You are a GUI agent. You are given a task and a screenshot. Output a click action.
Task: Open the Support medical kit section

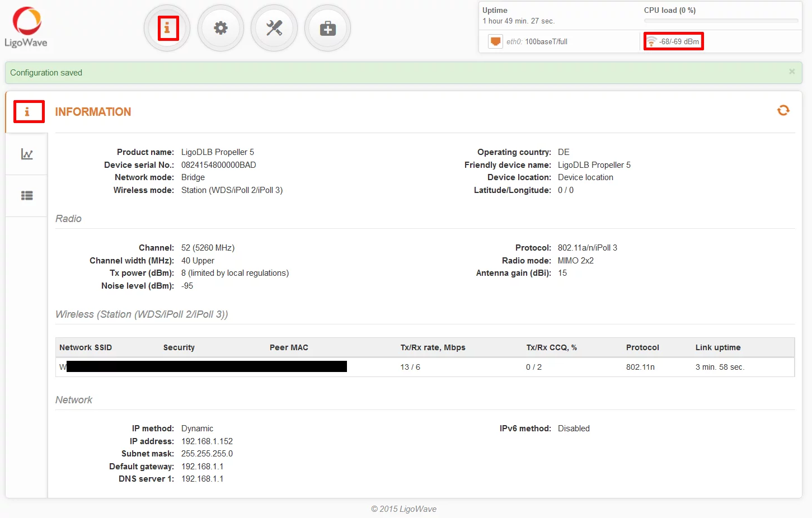[328, 28]
